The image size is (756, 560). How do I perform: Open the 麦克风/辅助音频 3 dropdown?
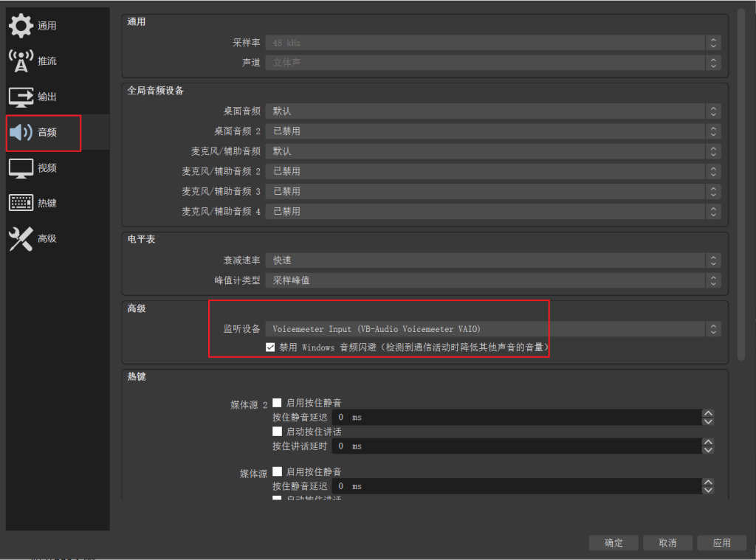[x=492, y=191]
